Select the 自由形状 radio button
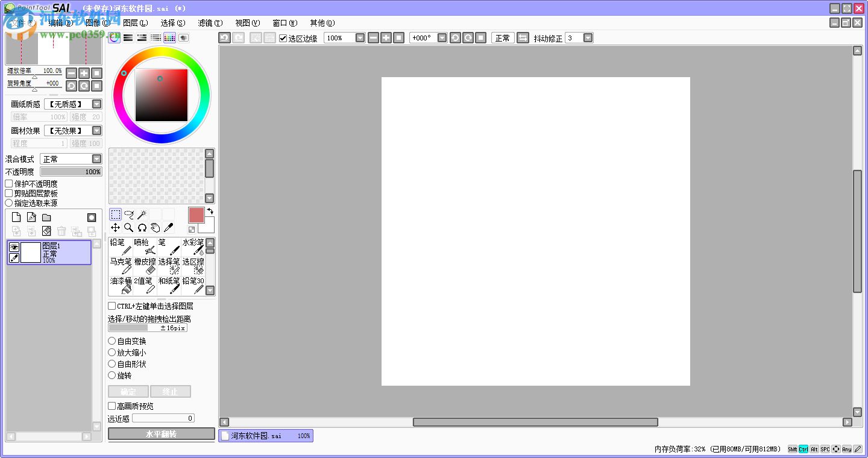The image size is (868, 458). coord(112,364)
